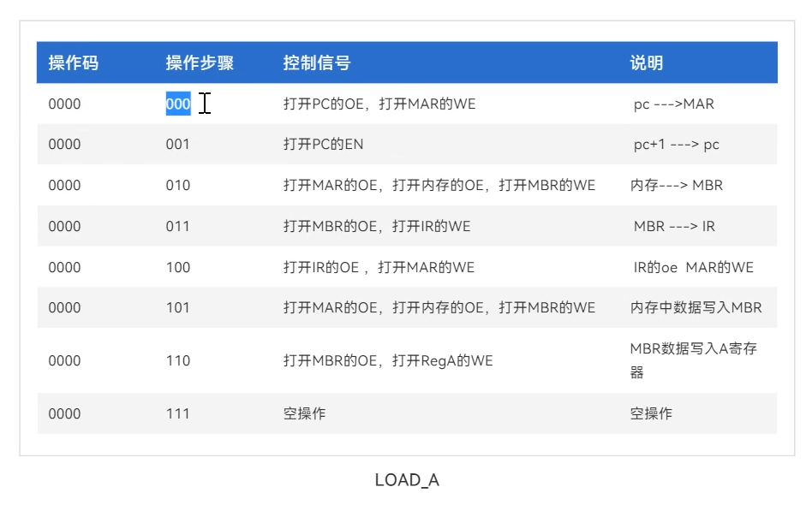Click the pc --->MAR description

673,104
